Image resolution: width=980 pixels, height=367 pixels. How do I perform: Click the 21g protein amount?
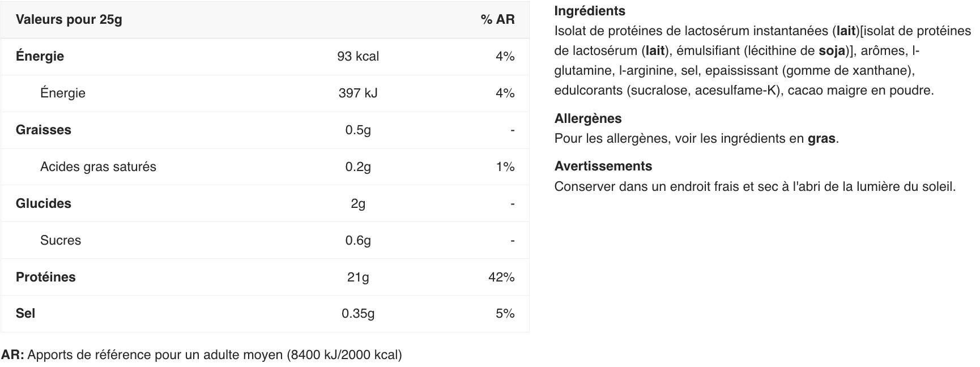tap(358, 277)
